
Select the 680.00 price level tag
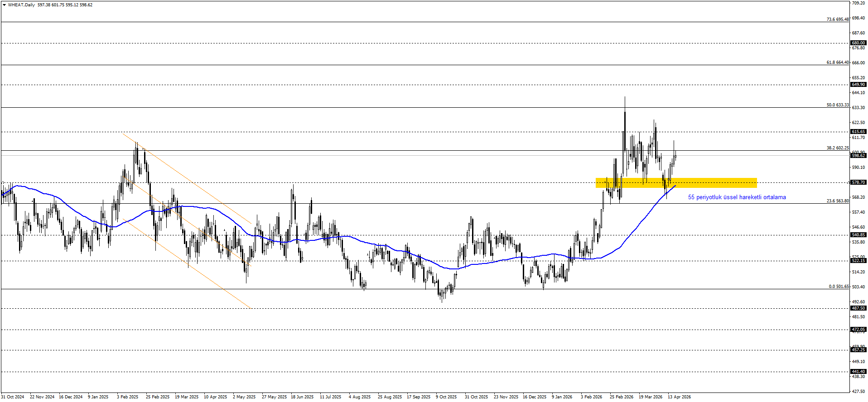pyautogui.click(x=858, y=43)
